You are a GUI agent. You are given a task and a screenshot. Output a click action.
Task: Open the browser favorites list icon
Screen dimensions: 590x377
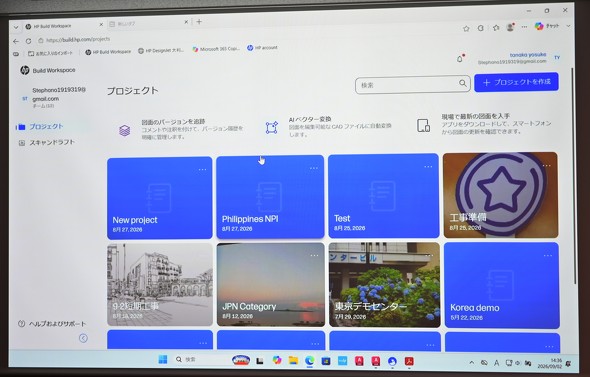point(496,28)
